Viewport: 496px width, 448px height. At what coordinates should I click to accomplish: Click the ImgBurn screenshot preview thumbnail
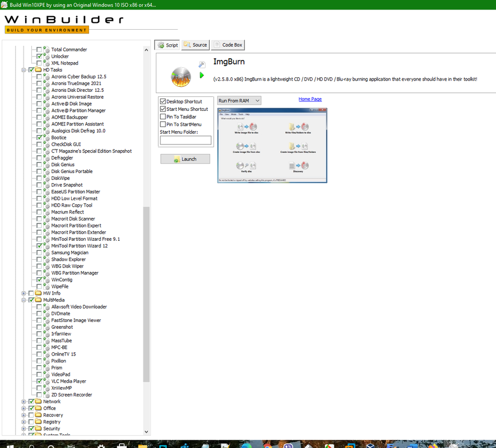click(272, 146)
